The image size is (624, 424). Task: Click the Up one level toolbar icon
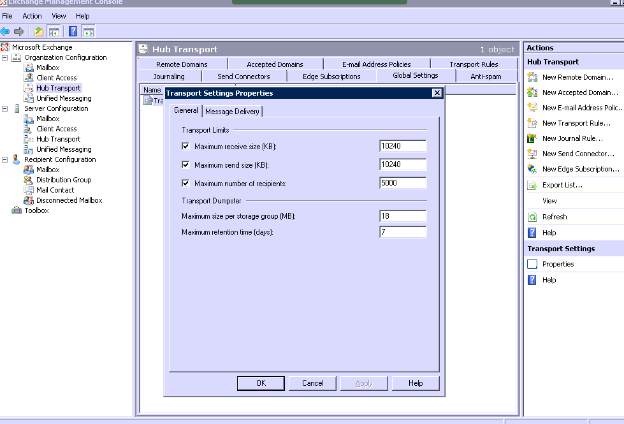(x=38, y=31)
